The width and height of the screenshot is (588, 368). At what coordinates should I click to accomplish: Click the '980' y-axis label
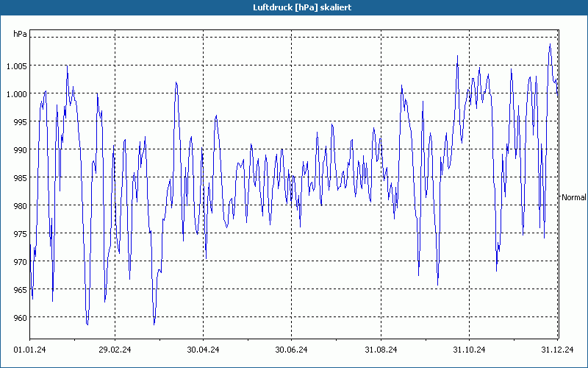pyautogui.click(x=21, y=206)
